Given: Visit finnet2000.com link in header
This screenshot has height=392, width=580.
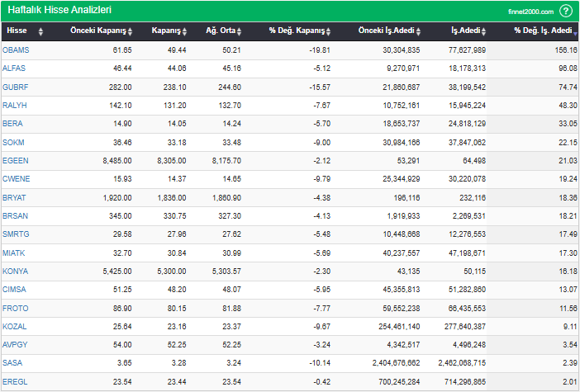Looking at the screenshot, I should pos(530,12).
